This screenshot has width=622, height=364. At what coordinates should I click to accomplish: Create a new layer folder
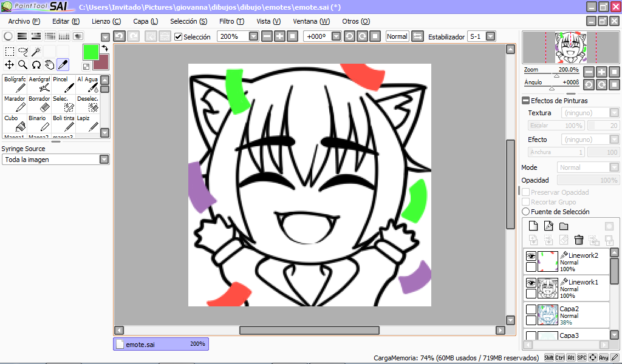[x=564, y=226]
